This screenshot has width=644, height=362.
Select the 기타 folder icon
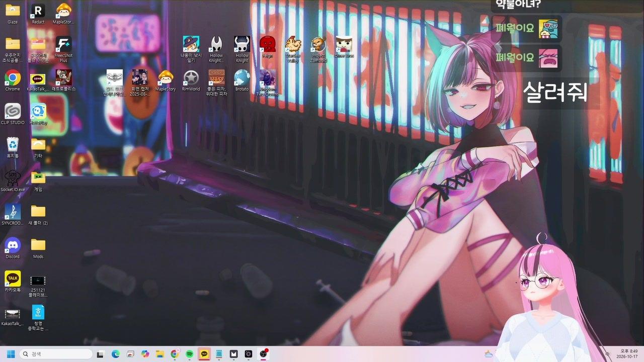coord(38,148)
